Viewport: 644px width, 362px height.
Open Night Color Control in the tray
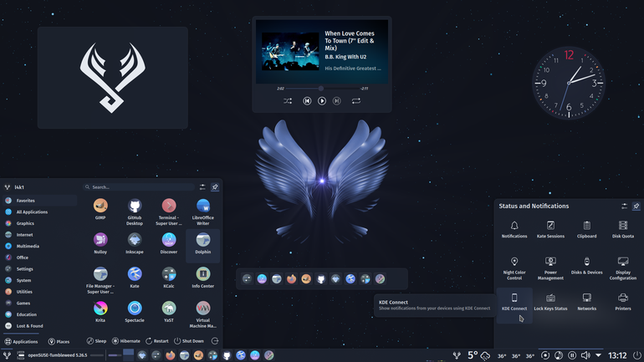pyautogui.click(x=514, y=268)
